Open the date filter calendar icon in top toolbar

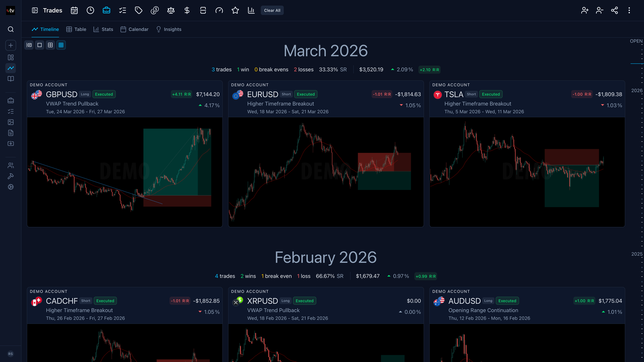[74, 10]
